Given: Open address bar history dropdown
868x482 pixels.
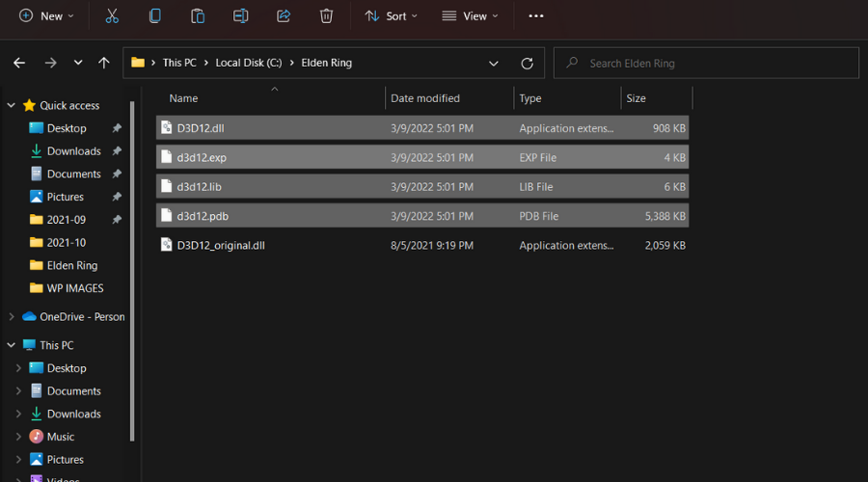Looking at the screenshot, I should (493, 63).
